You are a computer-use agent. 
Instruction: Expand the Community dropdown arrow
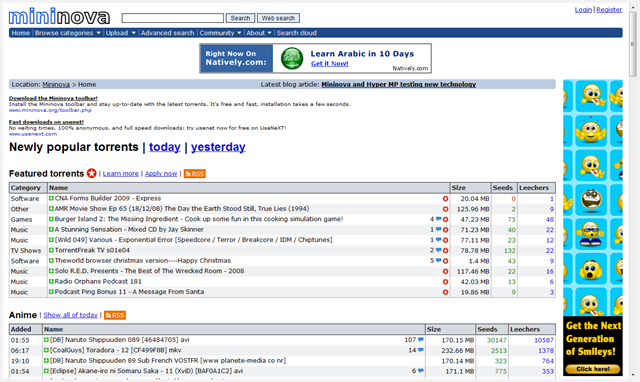(x=239, y=33)
